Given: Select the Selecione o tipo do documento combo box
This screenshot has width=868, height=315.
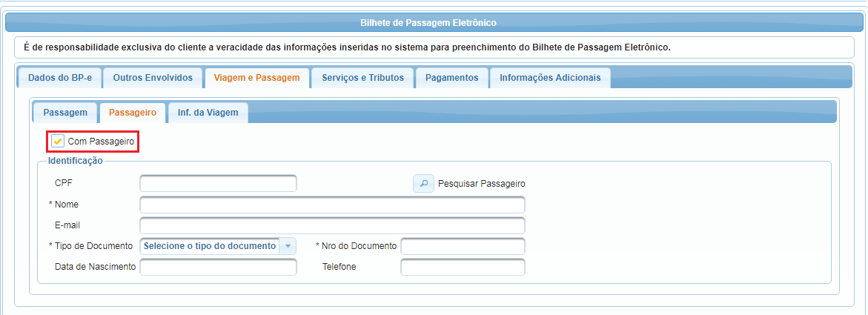Looking at the screenshot, I should (x=218, y=246).
